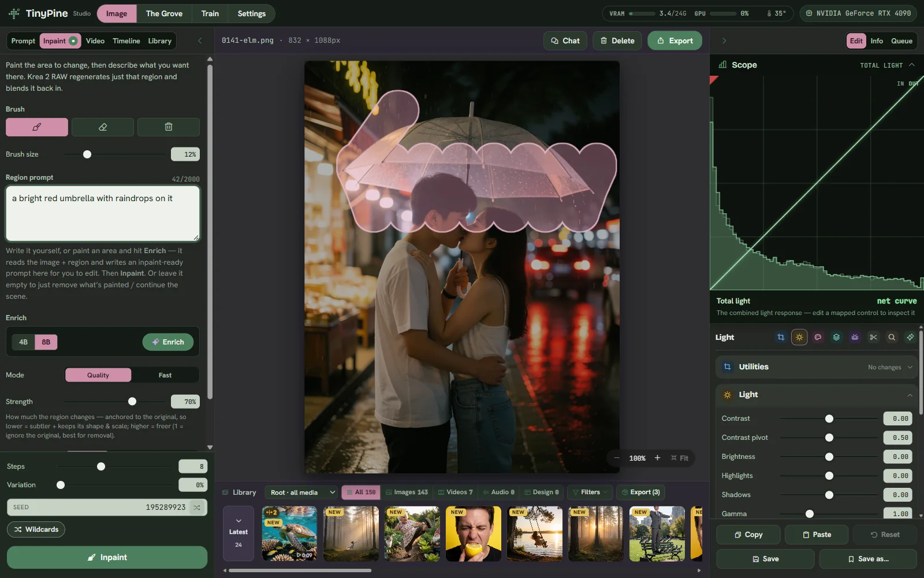Viewport: 924px width, 578px height.
Task: Open the sparkle AI enhance icon
Action: (x=910, y=338)
